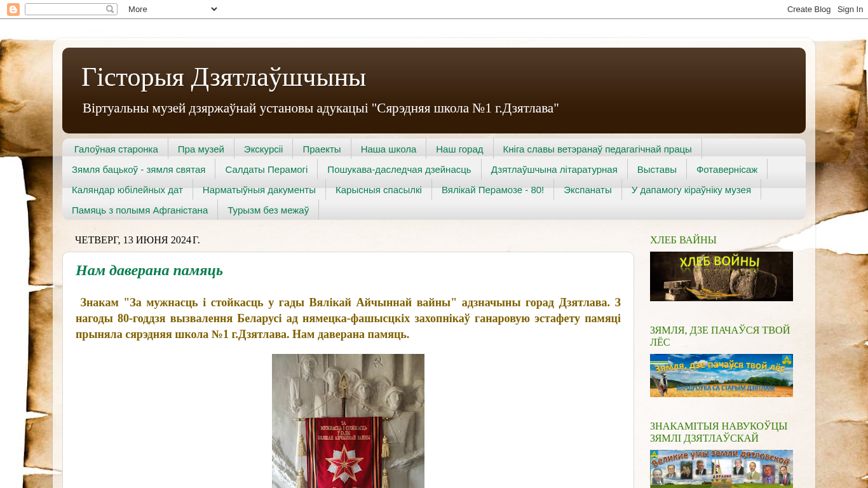Click the Зямля, дзе пачаўся твой лёс banner

pos(721,376)
